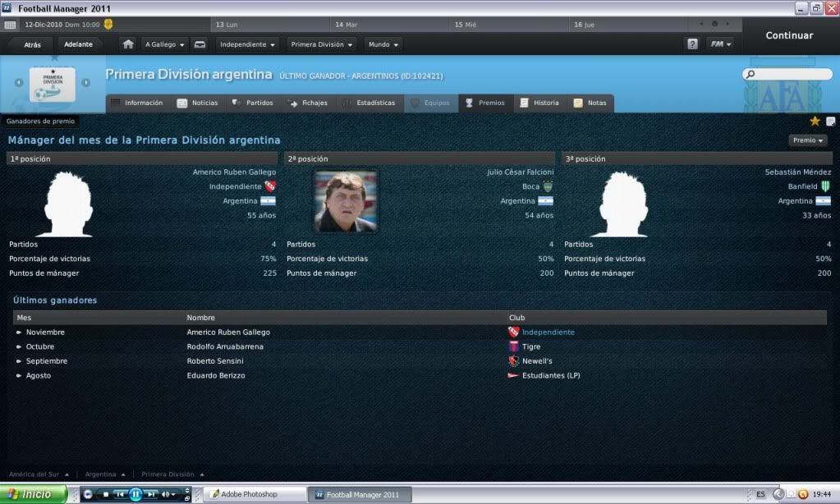
Task: Open help with the question mark icon
Action: coord(692,44)
